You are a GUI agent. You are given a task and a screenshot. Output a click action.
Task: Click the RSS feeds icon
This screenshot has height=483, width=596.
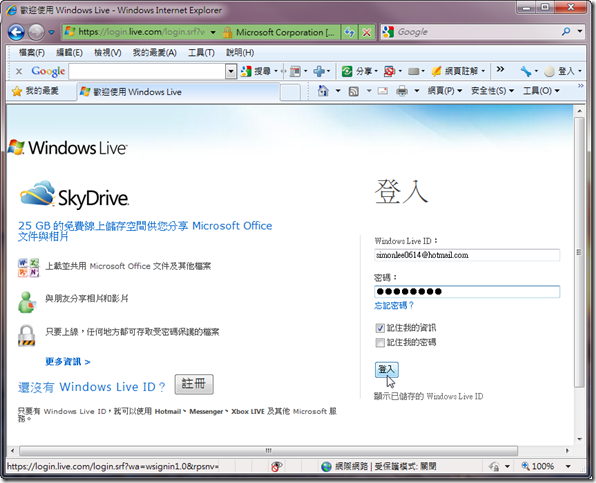click(x=354, y=91)
